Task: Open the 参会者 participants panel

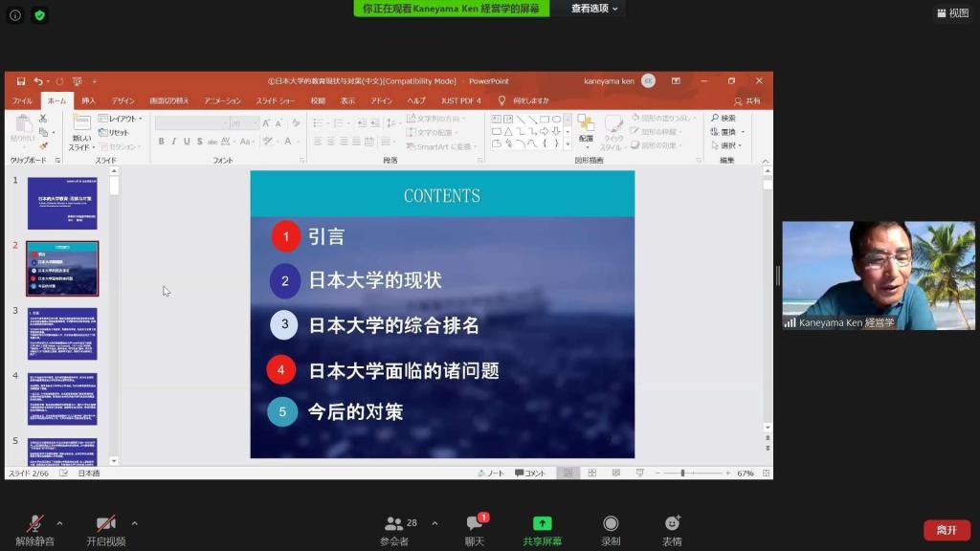Action: [394, 524]
